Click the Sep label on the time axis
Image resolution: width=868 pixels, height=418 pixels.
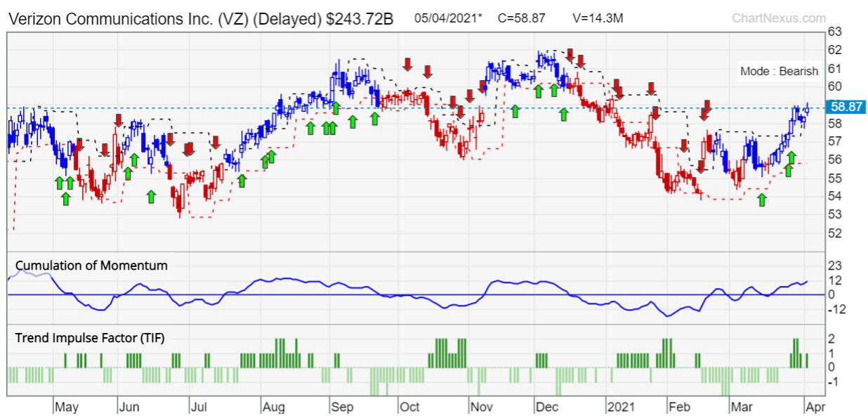[x=342, y=407]
